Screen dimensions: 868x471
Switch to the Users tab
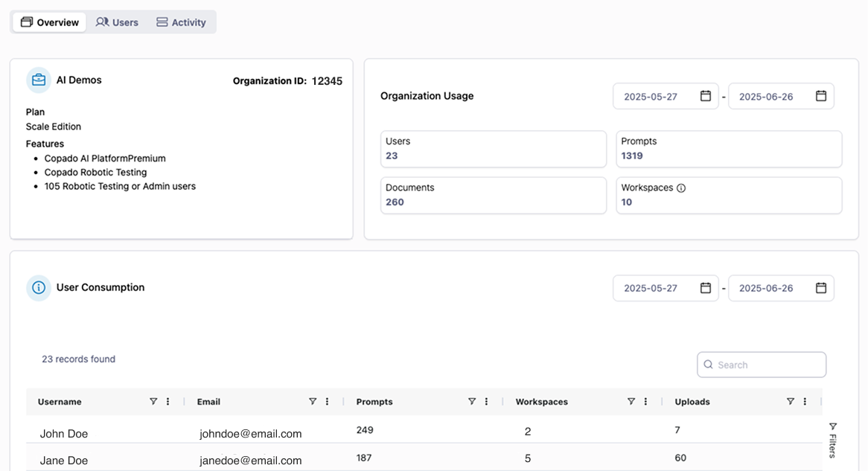pos(117,22)
